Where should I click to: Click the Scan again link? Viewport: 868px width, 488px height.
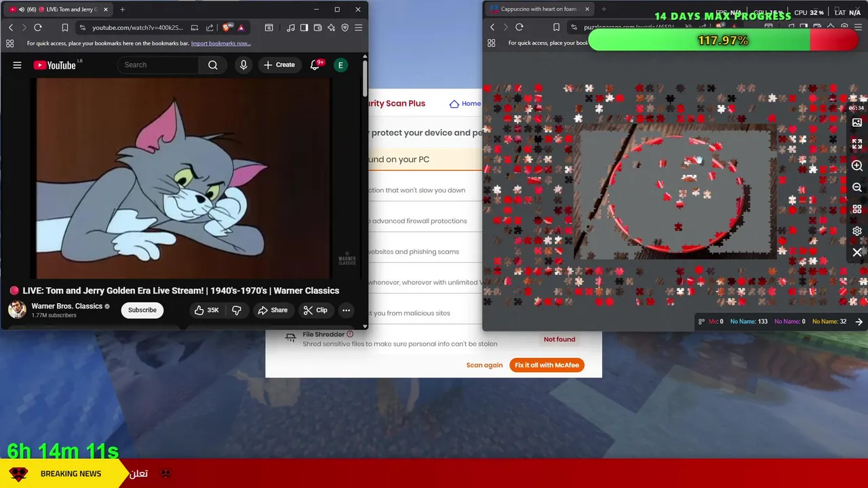coord(484,365)
